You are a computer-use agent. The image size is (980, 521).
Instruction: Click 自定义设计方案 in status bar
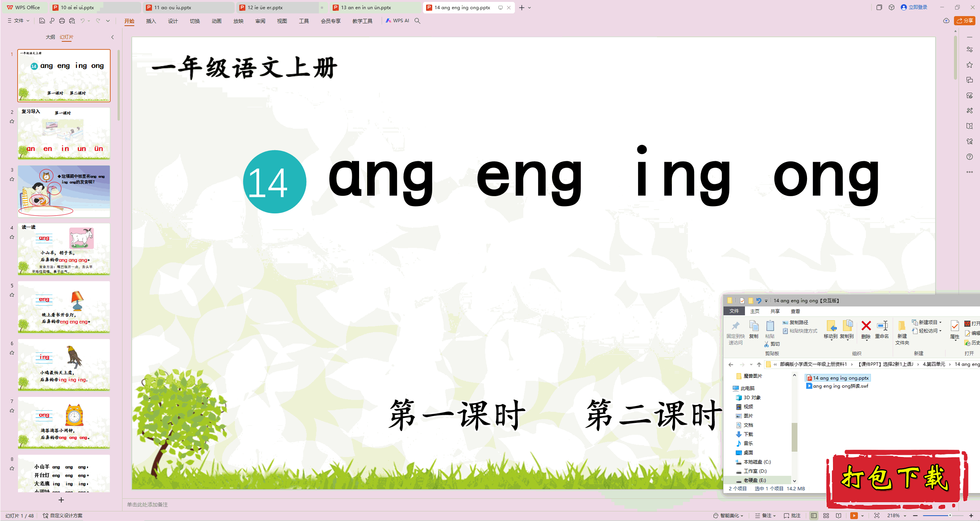tap(63, 516)
